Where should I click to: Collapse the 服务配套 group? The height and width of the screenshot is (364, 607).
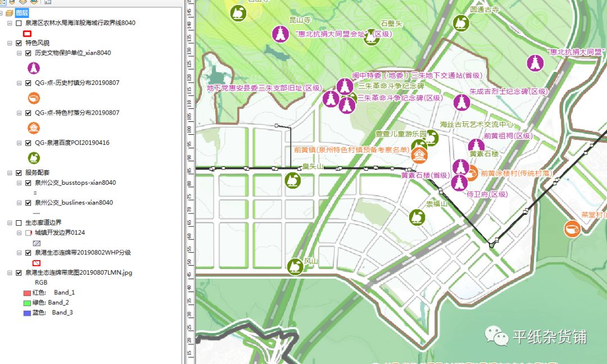click(x=10, y=173)
